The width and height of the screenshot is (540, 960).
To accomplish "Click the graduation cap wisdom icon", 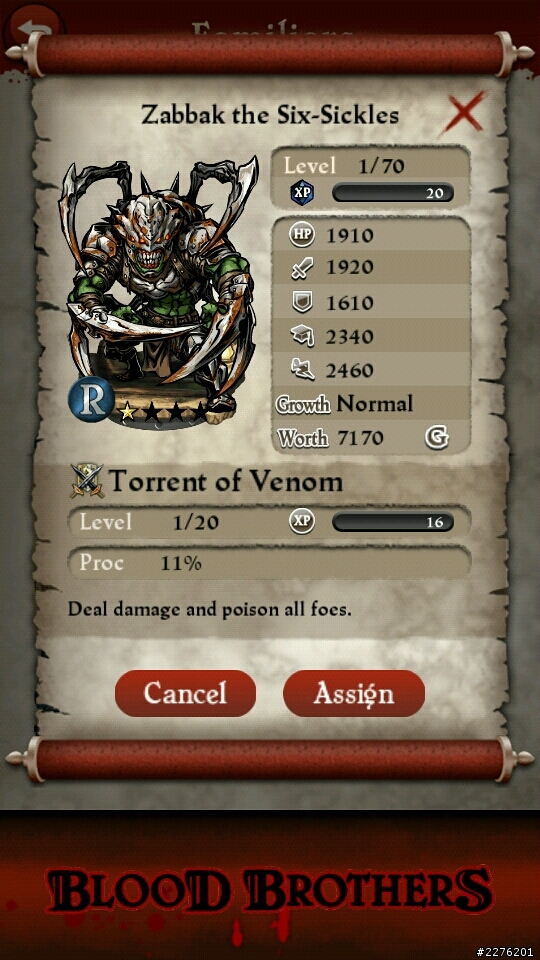I will coord(301,336).
